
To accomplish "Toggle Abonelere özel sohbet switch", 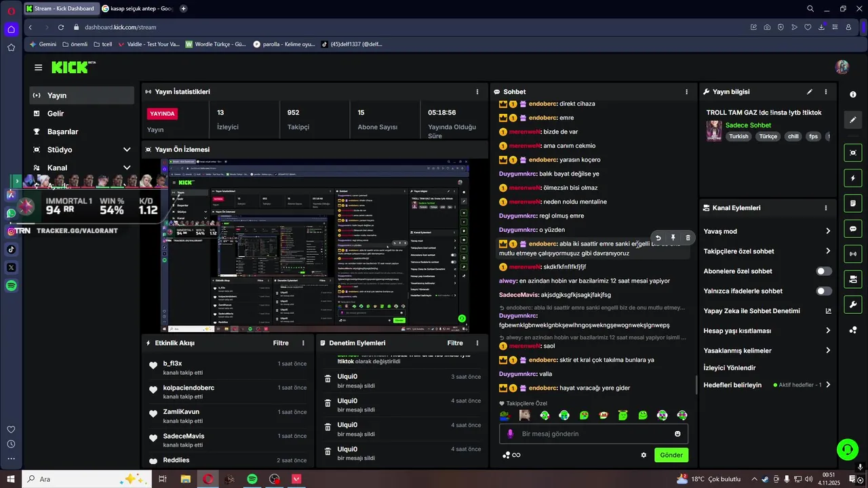I will point(823,271).
